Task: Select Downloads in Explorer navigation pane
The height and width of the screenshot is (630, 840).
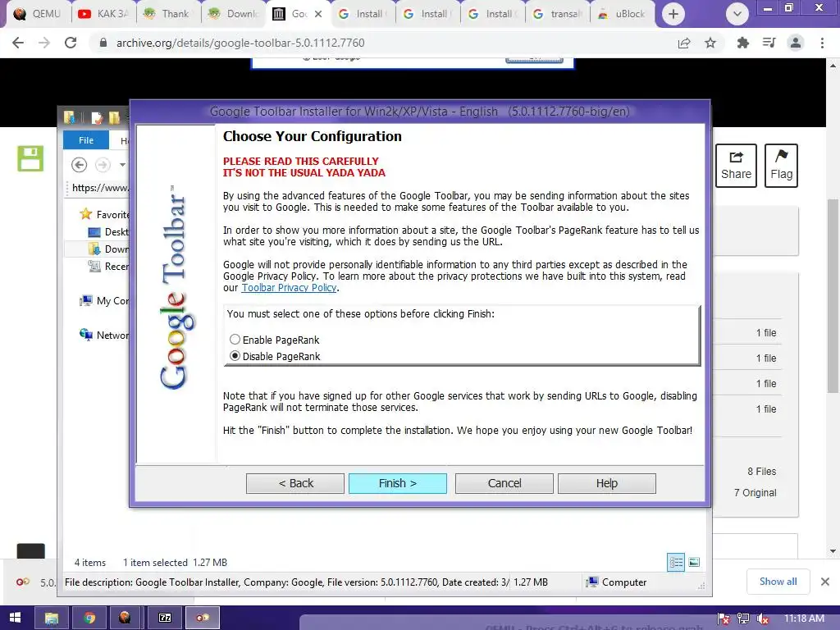Action: pos(108,249)
